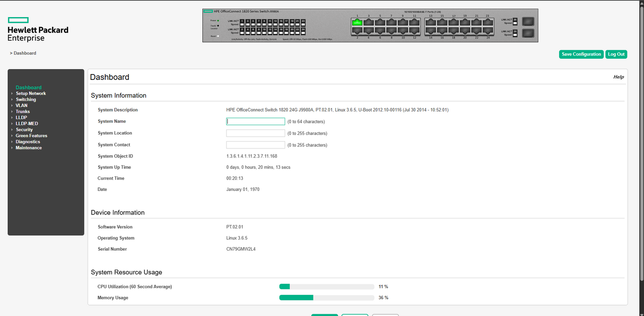This screenshot has width=644, height=316.
Task: Click the Reset indicator on the switch panel
Action: (217, 36)
